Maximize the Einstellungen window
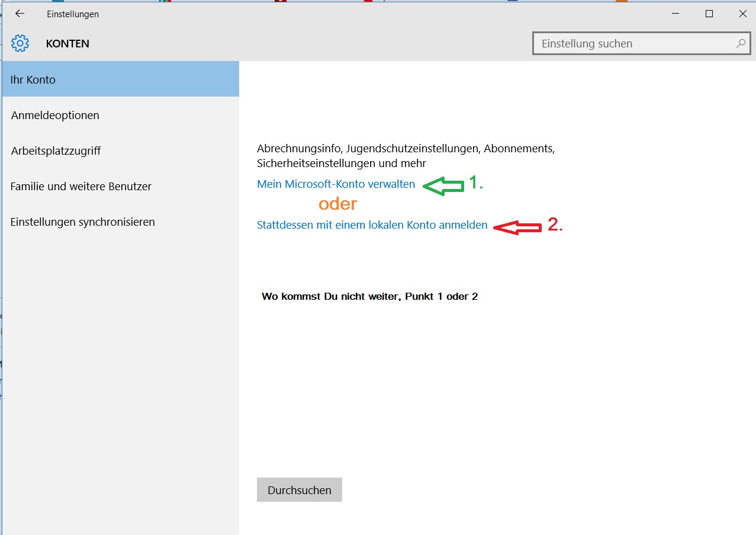 point(709,14)
